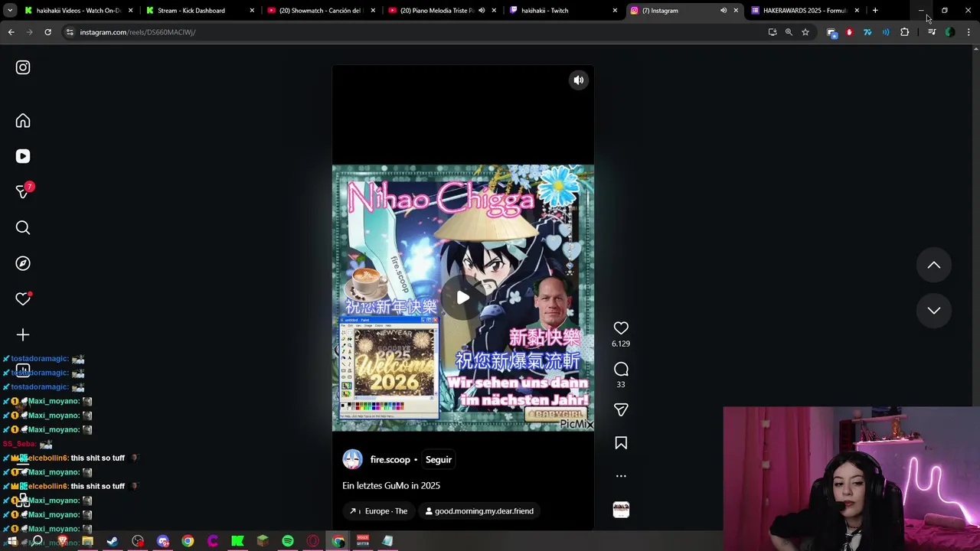View site information icon in address bar
This screenshot has width=980, height=551.
(x=70, y=32)
